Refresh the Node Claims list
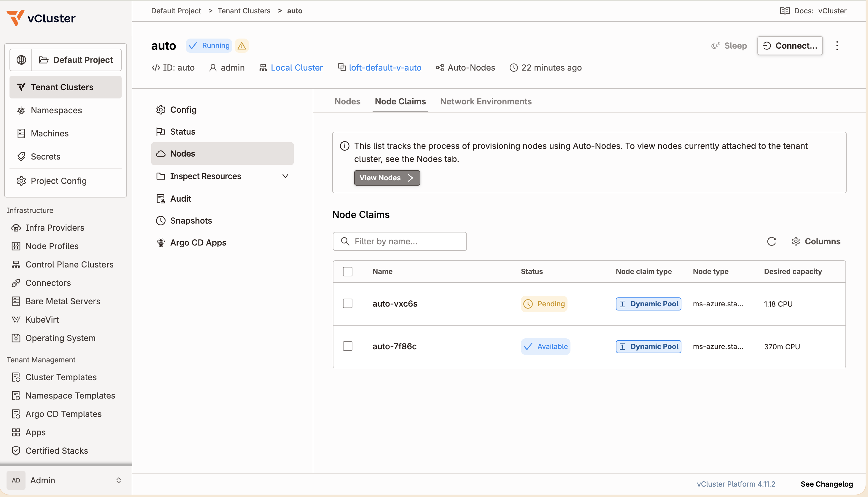Viewport: 868px width, 497px height. [x=771, y=241]
